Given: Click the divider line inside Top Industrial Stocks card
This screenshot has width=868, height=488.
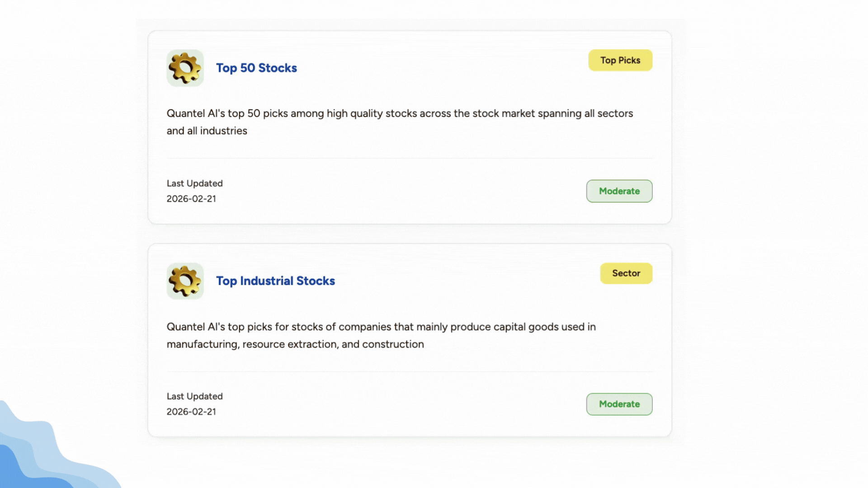Looking at the screenshot, I should (x=409, y=371).
